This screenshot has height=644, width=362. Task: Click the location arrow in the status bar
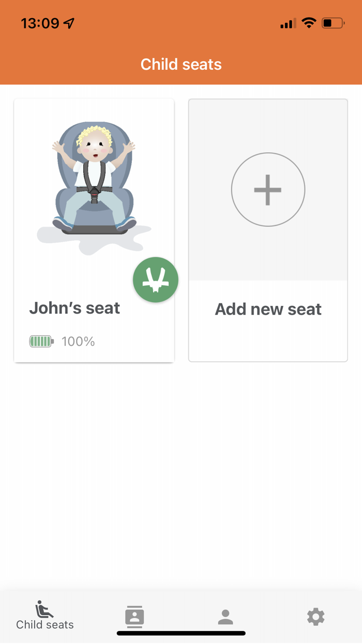(x=69, y=23)
